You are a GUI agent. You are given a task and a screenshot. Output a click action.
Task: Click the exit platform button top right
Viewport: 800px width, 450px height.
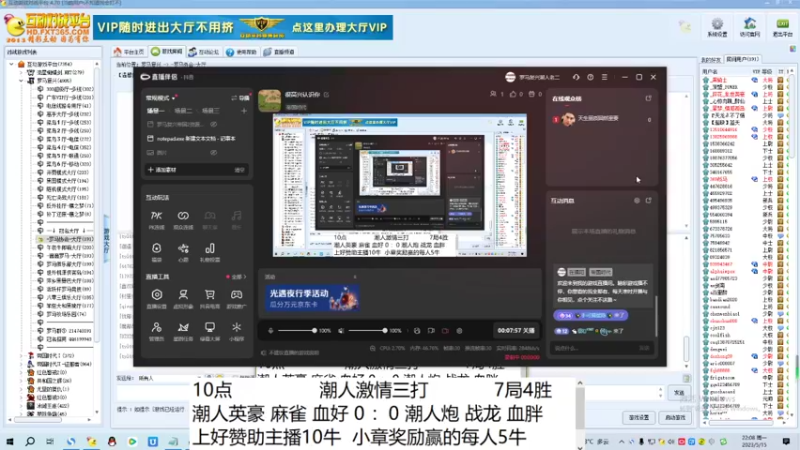[782, 27]
